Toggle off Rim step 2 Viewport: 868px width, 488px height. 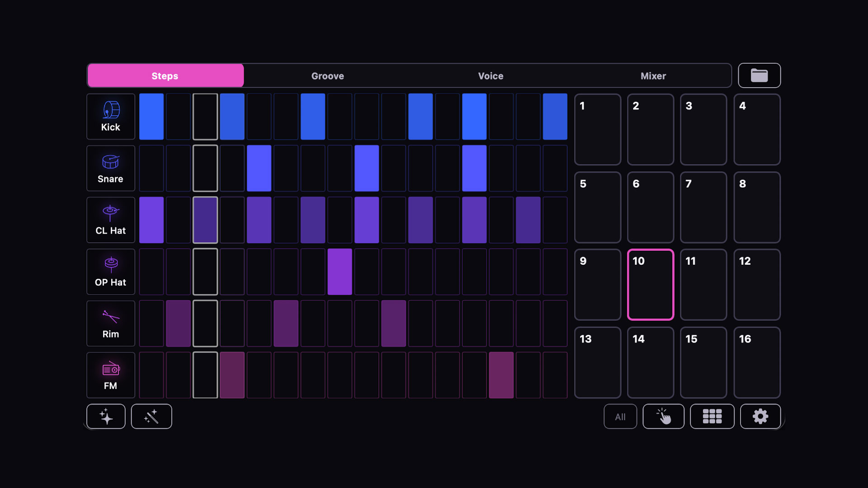pos(178,324)
